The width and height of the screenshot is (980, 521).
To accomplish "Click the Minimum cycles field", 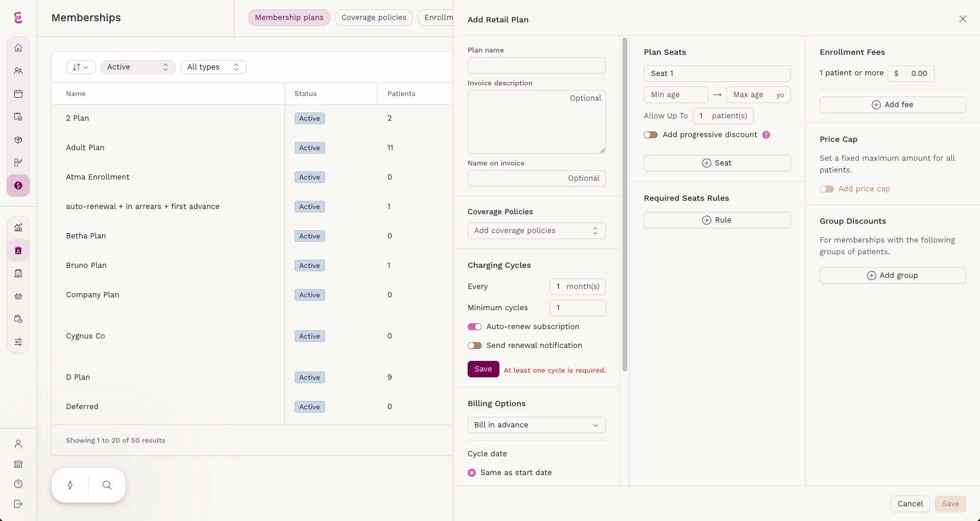I will tap(578, 308).
